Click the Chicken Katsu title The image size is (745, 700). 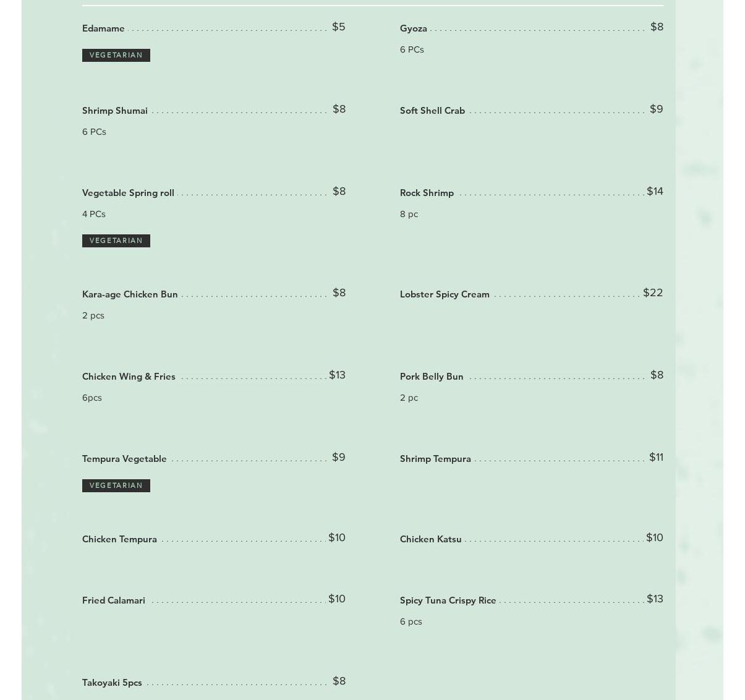click(430, 539)
